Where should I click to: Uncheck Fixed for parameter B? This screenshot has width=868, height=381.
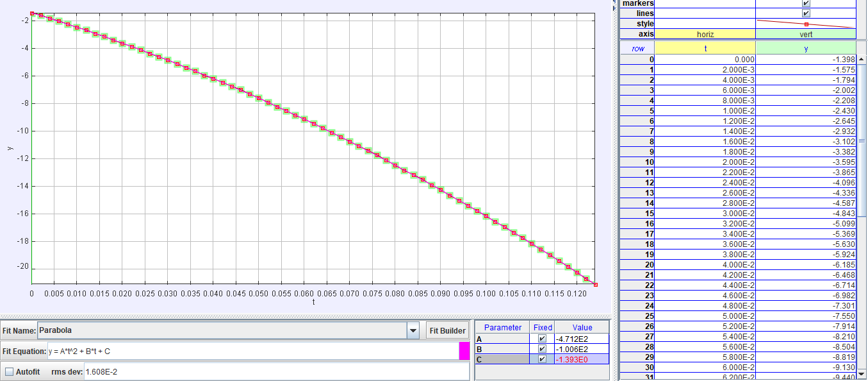(x=543, y=349)
